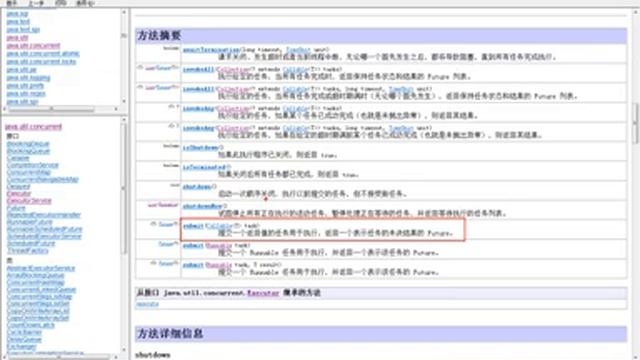640x360 pixels.
Task: Open the BlockingQueue interface link
Action: coord(28,151)
